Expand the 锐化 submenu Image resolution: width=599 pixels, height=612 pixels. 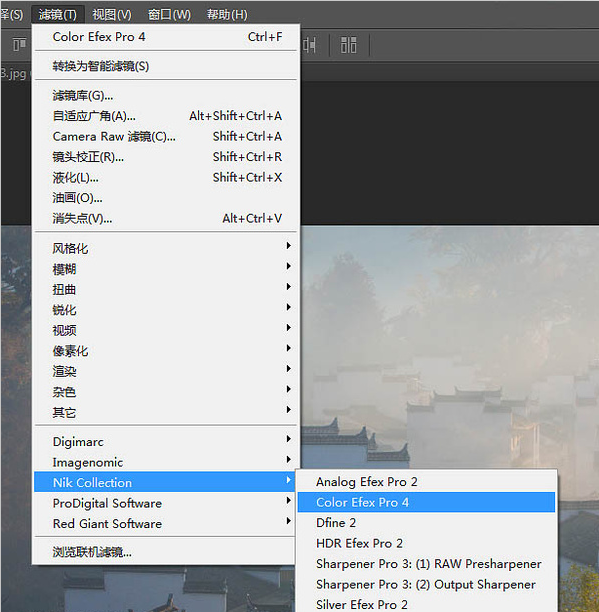167,310
